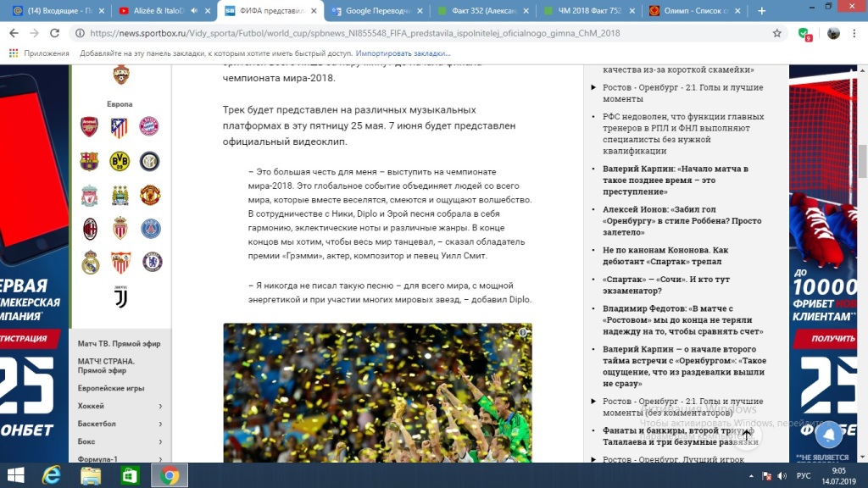Switch to the ЧМ 2018 Факт 752 tab
The image size is (868, 488).
tap(589, 10)
